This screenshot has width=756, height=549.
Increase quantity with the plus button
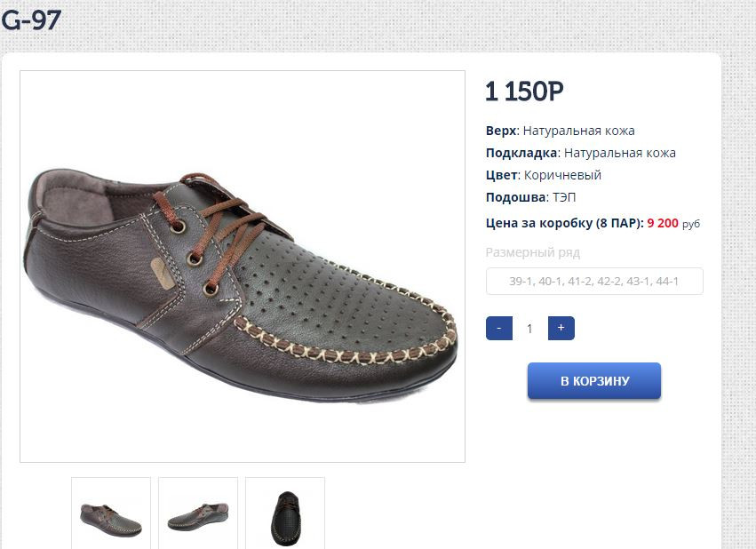click(561, 328)
